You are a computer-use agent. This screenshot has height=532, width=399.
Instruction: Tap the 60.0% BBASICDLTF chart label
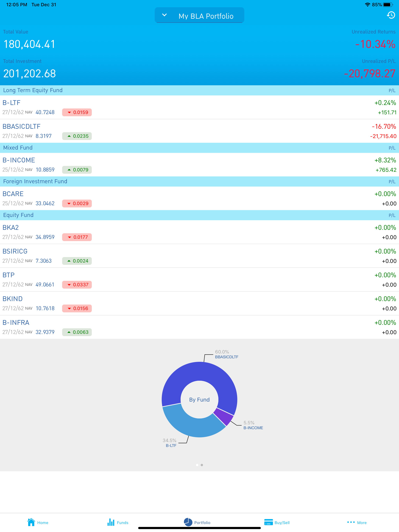point(226,354)
